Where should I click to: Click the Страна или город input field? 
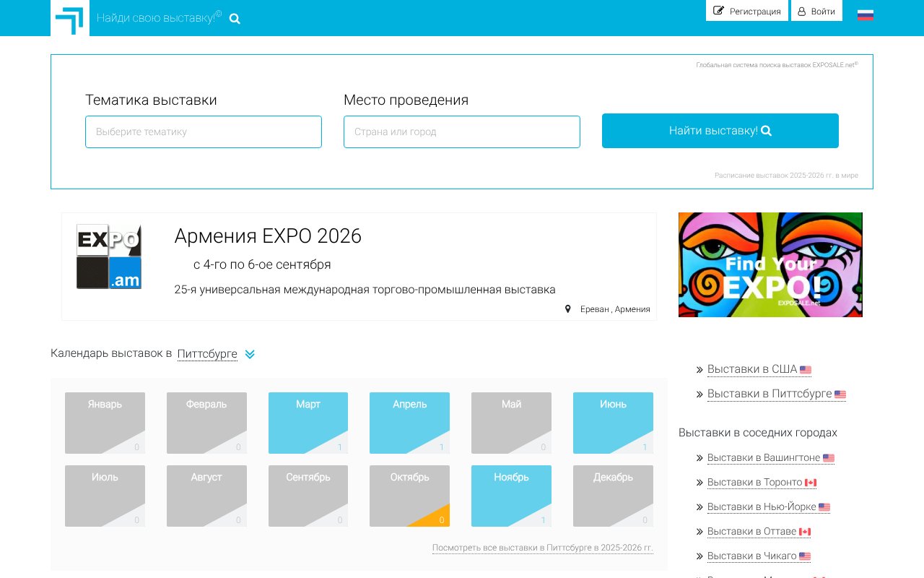(x=461, y=131)
